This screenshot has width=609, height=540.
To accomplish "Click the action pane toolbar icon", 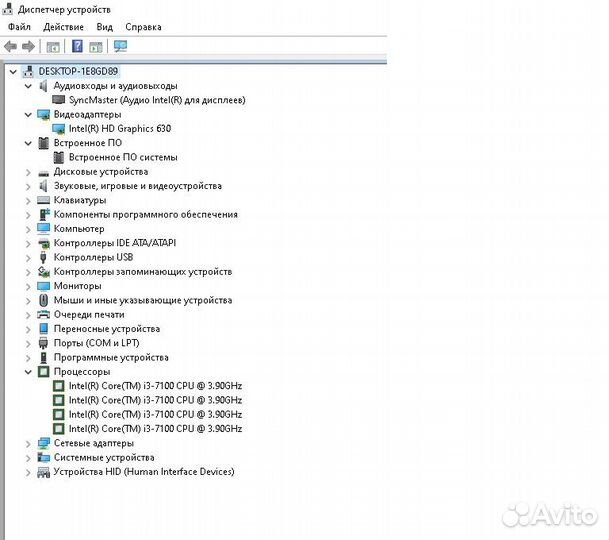I will pyautogui.click(x=96, y=47).
